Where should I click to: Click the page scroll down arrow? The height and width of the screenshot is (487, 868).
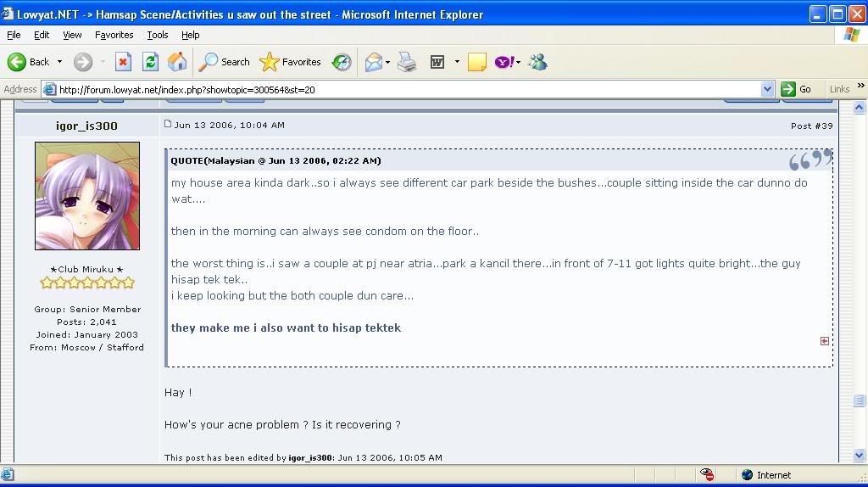pos(860,456)
